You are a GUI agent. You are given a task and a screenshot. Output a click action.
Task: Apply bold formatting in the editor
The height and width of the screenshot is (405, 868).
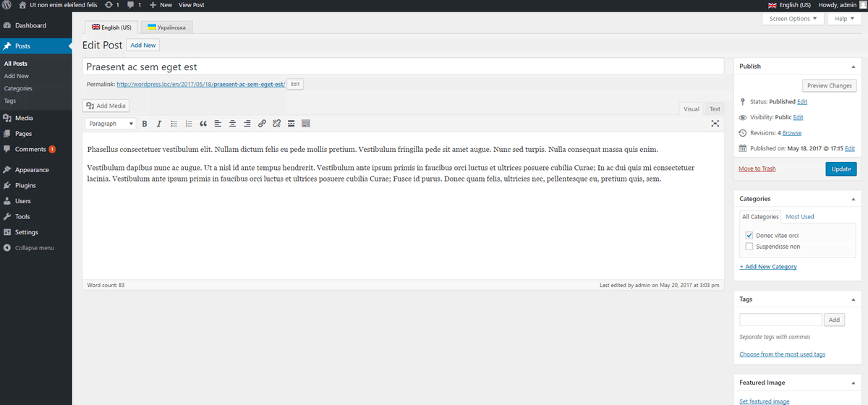click(x=145, y=124)
